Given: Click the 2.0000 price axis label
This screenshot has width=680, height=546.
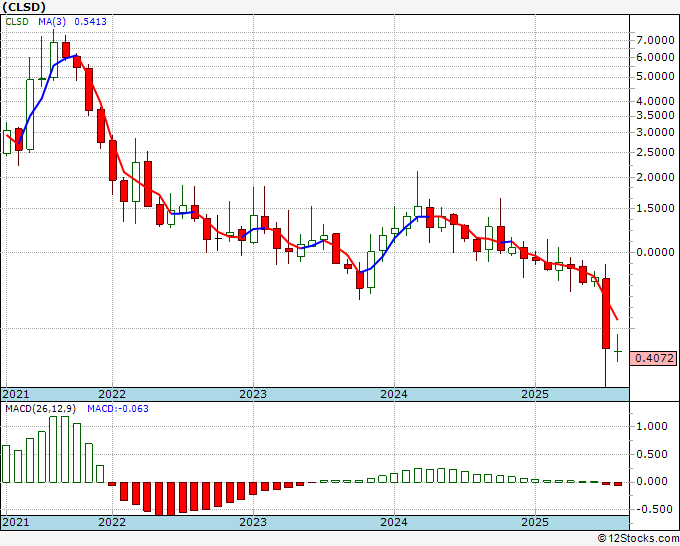Looking at the screenshot, I should tap(655, 177).
